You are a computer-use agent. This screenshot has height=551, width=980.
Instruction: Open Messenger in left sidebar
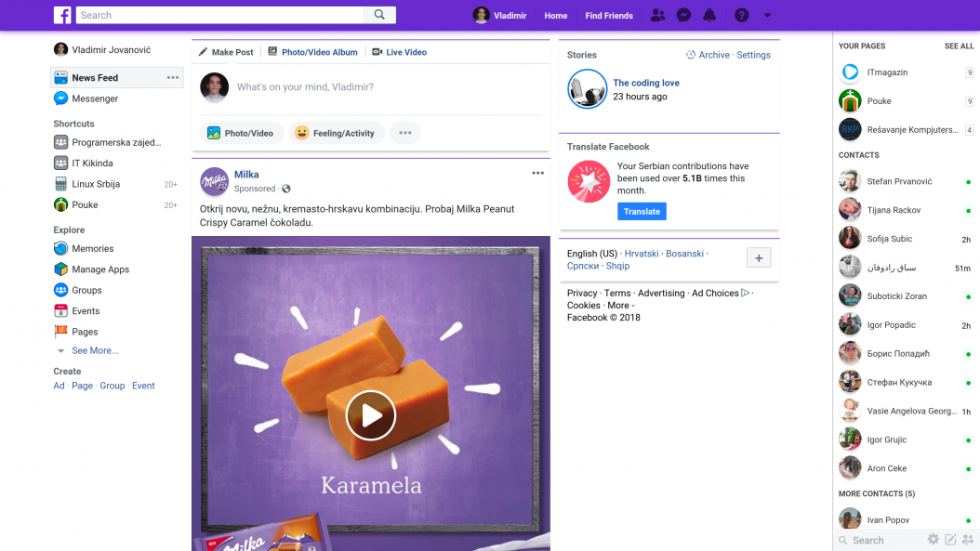click(86, 98)
